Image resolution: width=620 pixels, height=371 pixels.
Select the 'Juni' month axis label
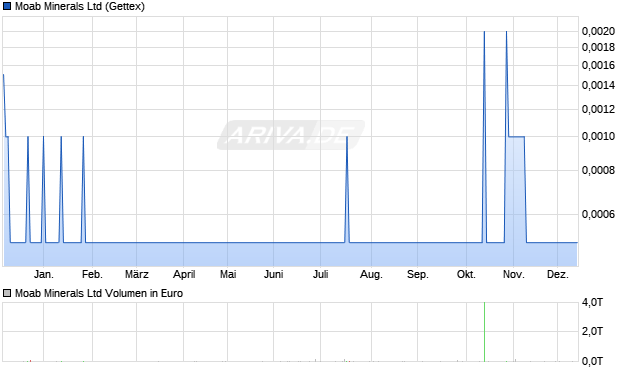274,274
